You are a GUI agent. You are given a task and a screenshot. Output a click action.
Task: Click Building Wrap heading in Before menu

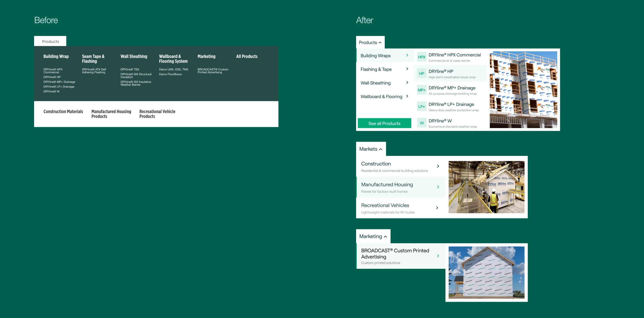pyautogui.click(x=56, y=56)
